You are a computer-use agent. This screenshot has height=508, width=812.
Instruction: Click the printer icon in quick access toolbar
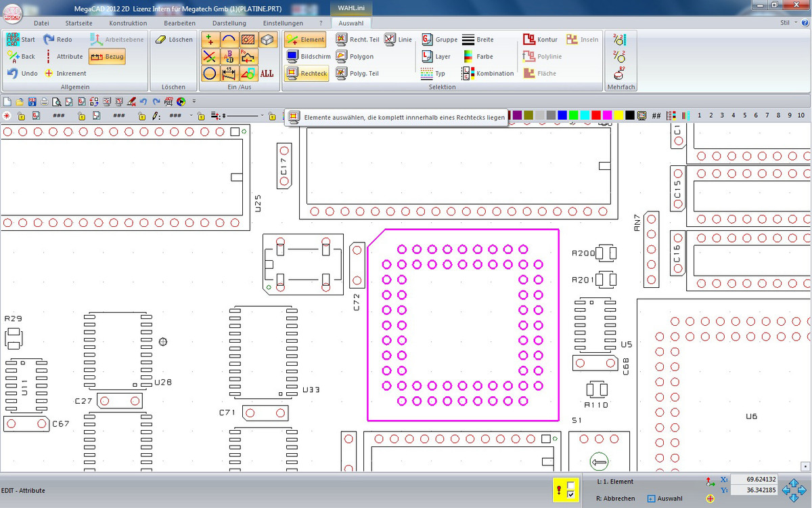pyautogui.click(x=45, y=102)
